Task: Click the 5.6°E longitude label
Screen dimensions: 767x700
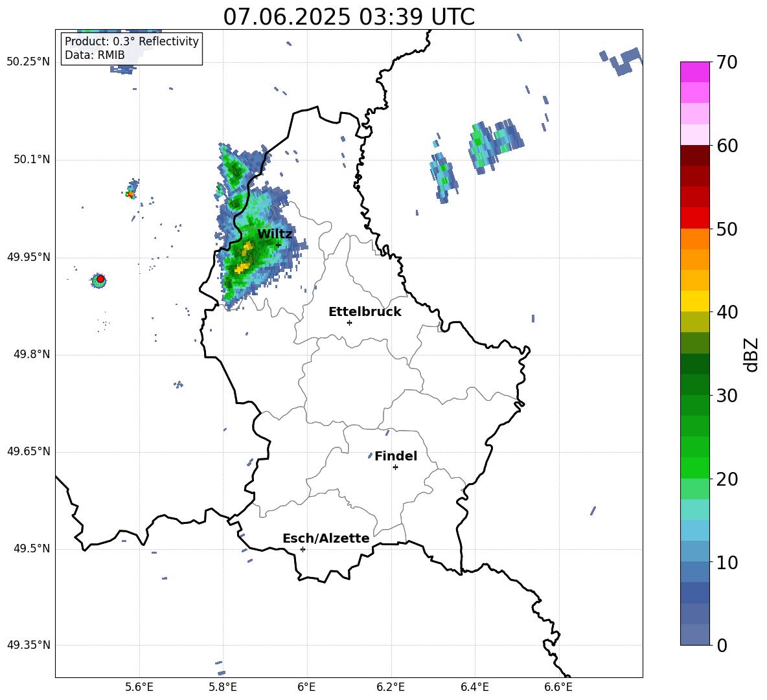Action: pyautogui.click(x=139, y=687)
